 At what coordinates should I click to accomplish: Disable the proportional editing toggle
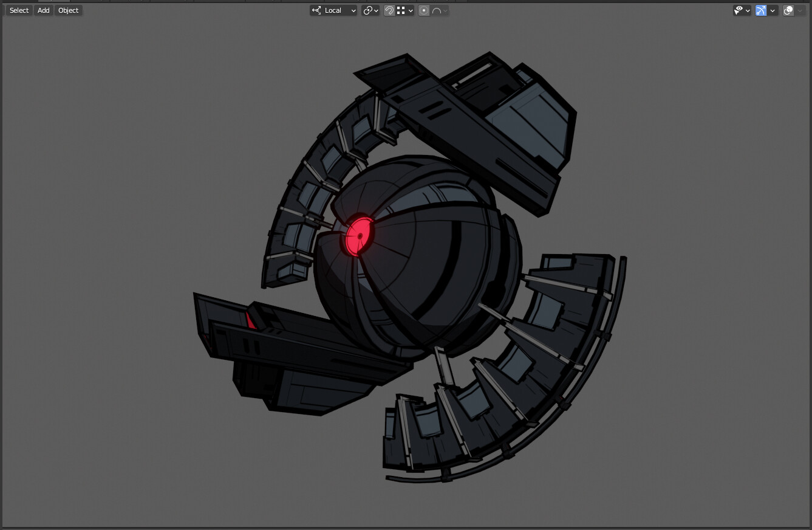pyautogui.click(x=423, y=10)
